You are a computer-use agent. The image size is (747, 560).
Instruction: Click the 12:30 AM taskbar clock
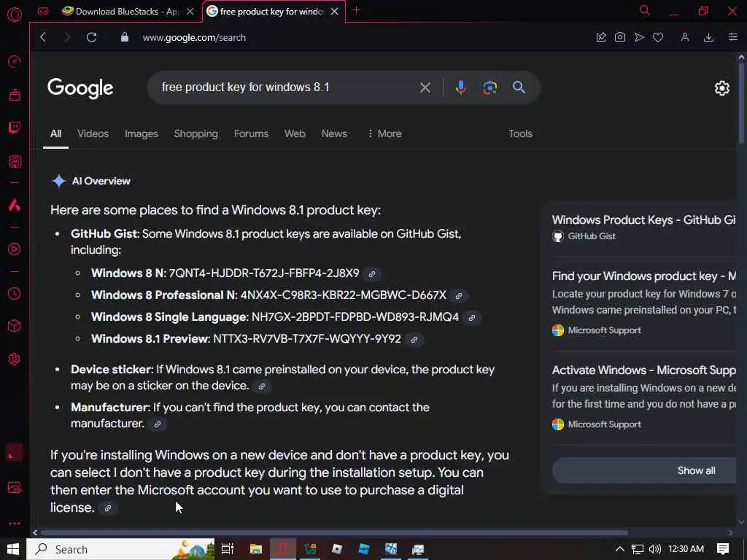pos(686,549)
